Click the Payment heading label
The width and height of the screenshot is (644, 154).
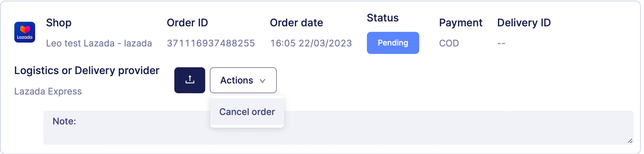click(461, 23)
